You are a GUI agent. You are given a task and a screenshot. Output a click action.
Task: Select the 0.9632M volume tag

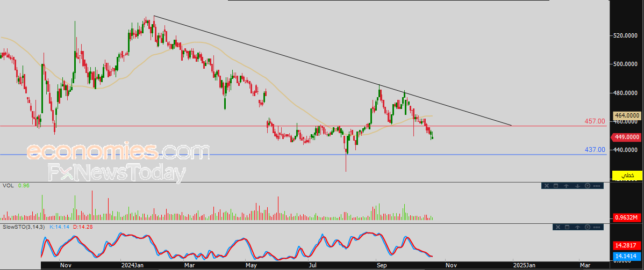627,217
